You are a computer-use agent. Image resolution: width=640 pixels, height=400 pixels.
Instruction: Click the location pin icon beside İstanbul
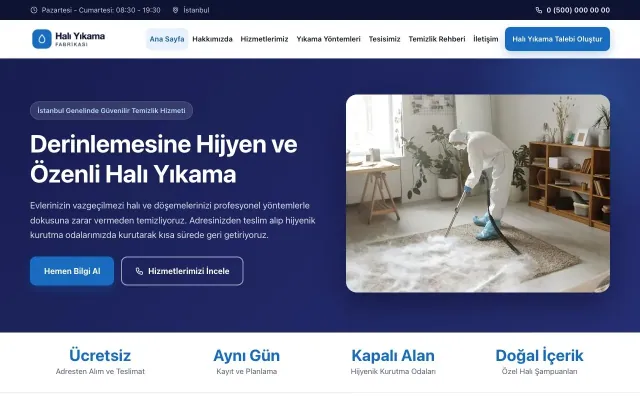(x=176, y=10)
